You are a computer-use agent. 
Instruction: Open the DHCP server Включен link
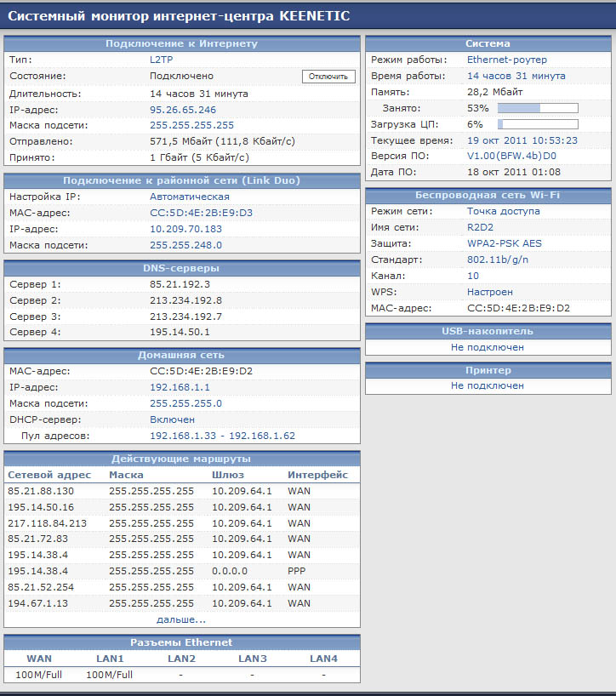coord(172,419)
